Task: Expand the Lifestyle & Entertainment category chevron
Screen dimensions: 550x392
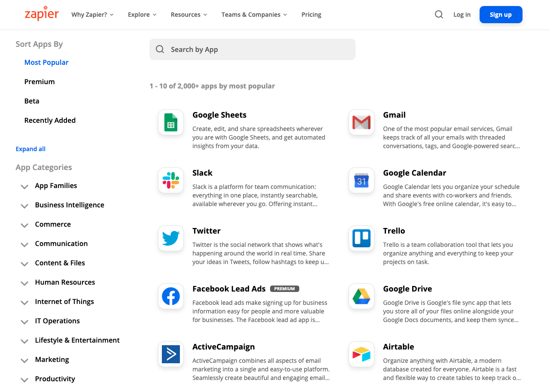Action: tap(24, 341)
